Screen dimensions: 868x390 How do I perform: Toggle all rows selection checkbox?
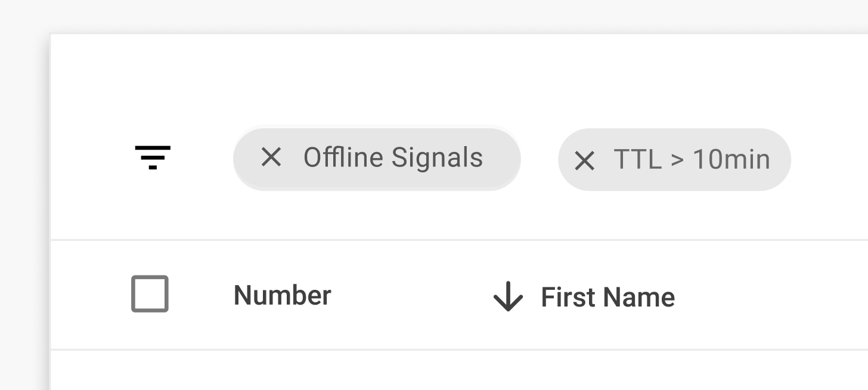[150, 293]
